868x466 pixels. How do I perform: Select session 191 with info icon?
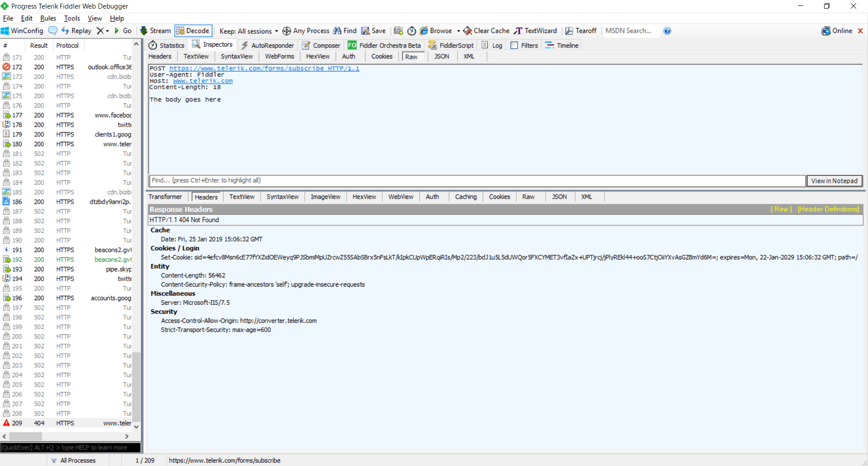coord(67,250)
